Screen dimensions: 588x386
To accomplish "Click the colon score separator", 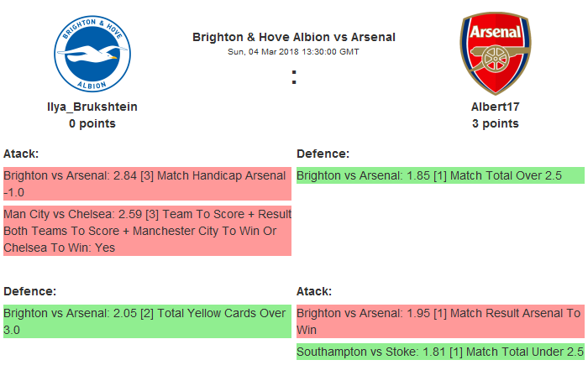I will click(294, 77).
